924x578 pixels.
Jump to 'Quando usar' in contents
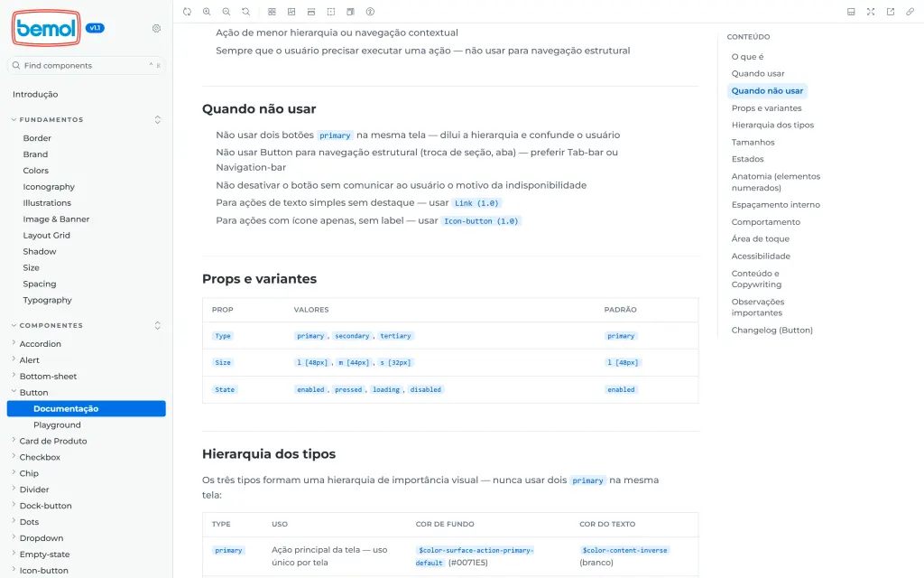click(758, 74)
